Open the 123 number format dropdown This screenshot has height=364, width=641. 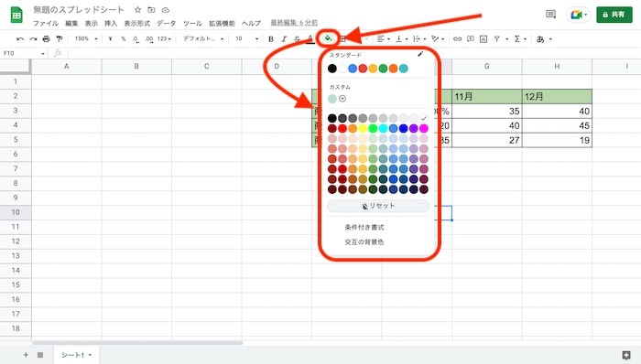pos(164,38)
